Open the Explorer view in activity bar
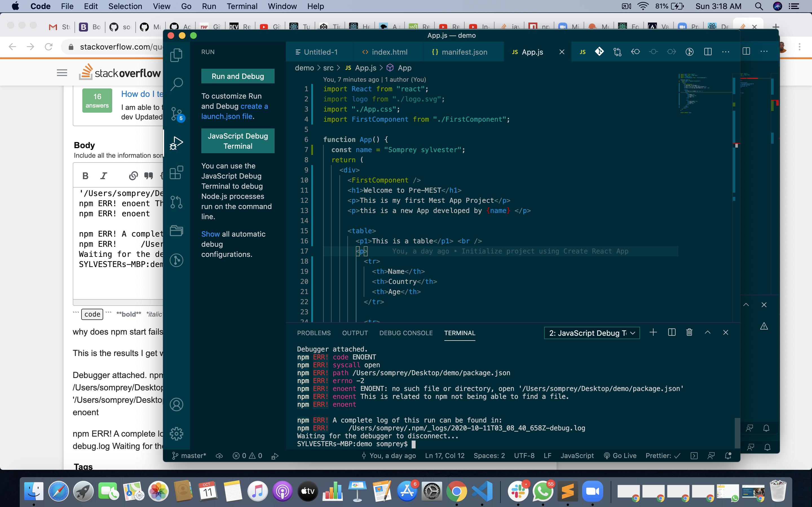Viewport: 812px width, 507px height. tap(176, 55)
